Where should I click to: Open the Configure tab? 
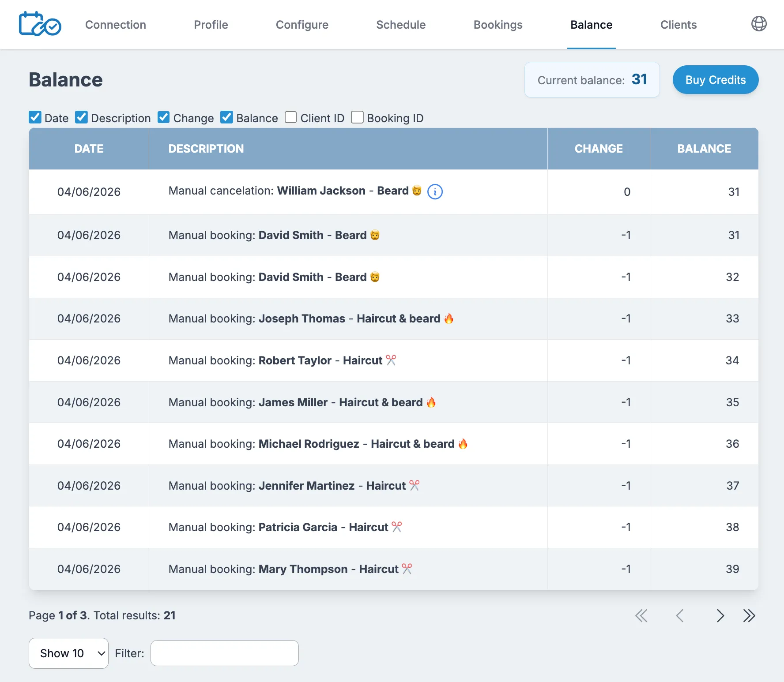coord(302,25)
